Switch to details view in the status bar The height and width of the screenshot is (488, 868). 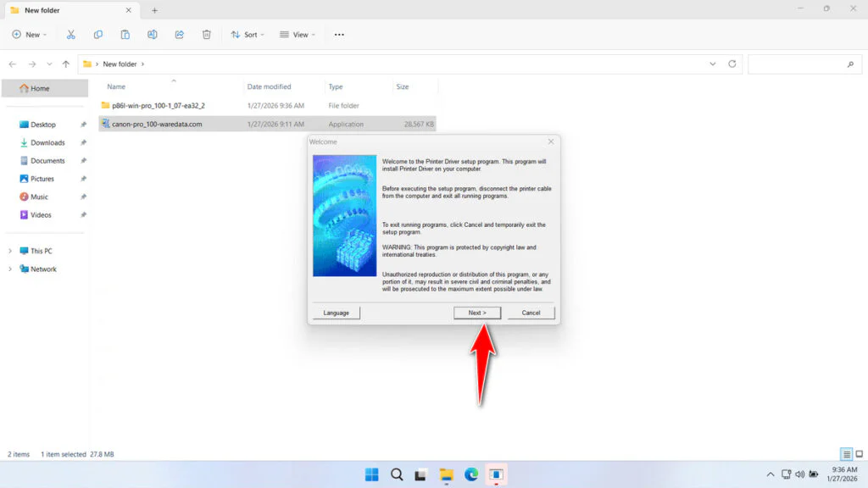[844, 453]
